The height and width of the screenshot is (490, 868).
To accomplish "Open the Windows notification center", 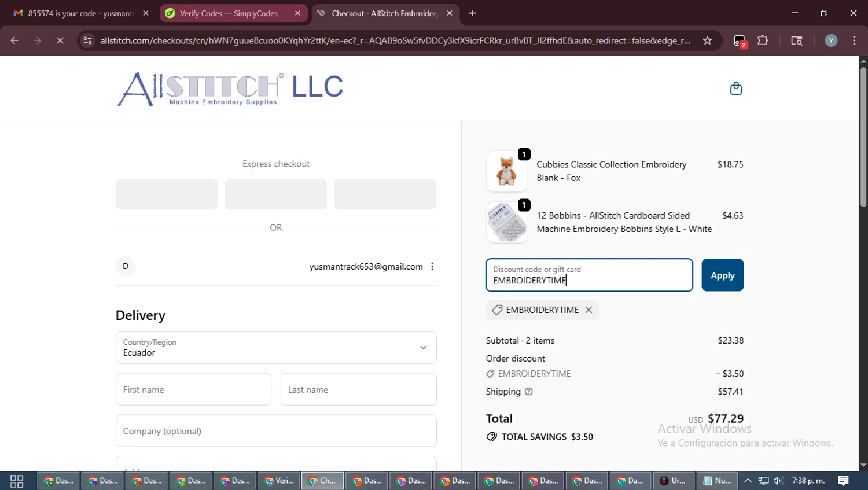I will 843,481.
